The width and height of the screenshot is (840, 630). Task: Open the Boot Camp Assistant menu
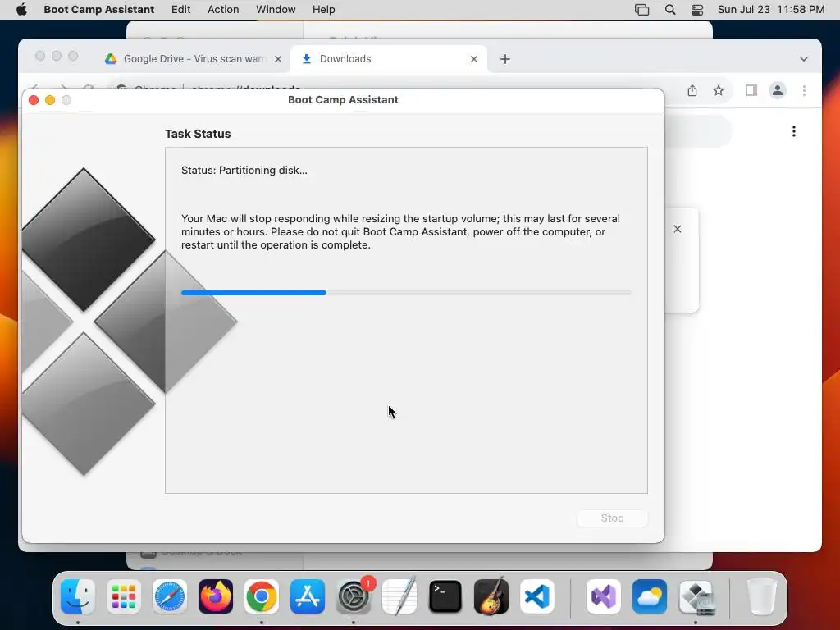coord(98,10)
